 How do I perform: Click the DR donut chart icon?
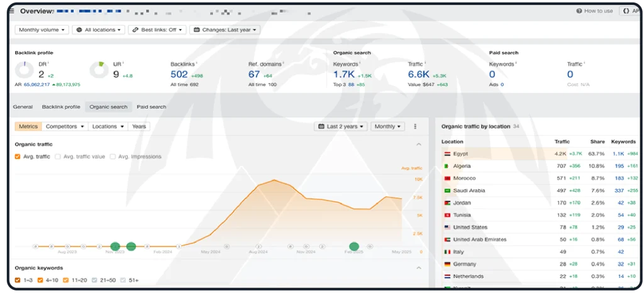pos(25,70)
